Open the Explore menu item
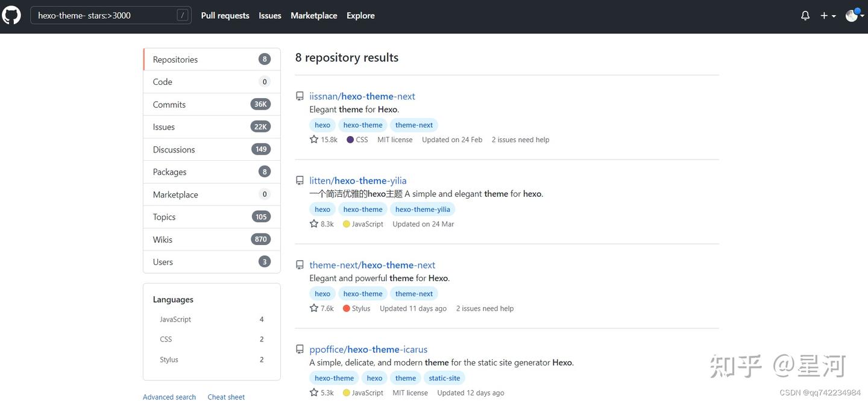The image size is (868, 401). click(x=360, y=15)
